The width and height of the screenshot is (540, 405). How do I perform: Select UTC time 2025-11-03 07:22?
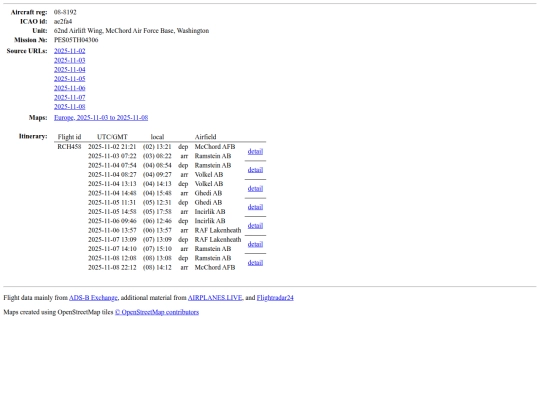112,156
